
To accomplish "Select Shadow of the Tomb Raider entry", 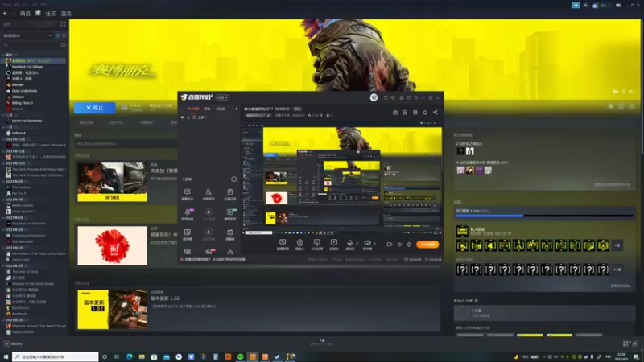I will (33, 284).
